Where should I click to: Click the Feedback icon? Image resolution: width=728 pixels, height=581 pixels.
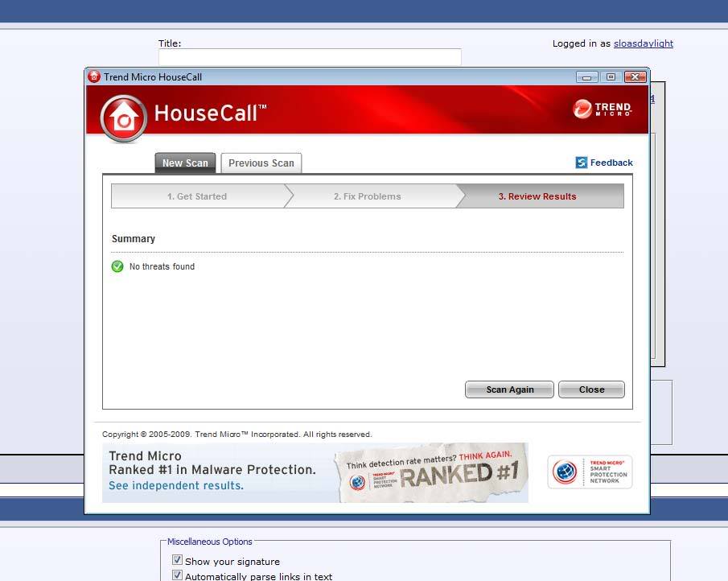coord(582,163)
